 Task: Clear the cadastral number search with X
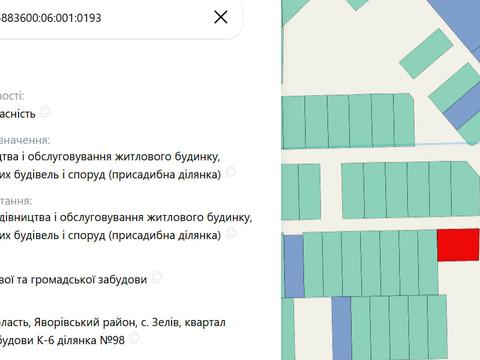click(x=221, y=17)
